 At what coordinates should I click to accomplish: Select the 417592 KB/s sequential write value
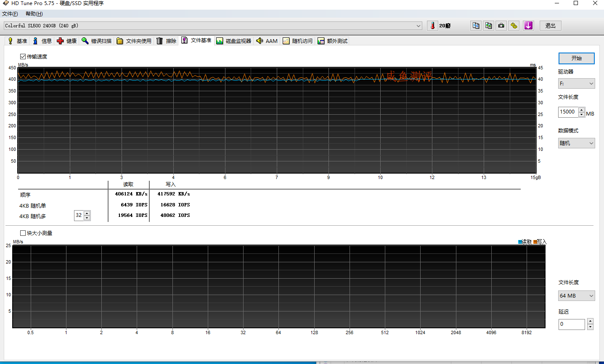174,194
